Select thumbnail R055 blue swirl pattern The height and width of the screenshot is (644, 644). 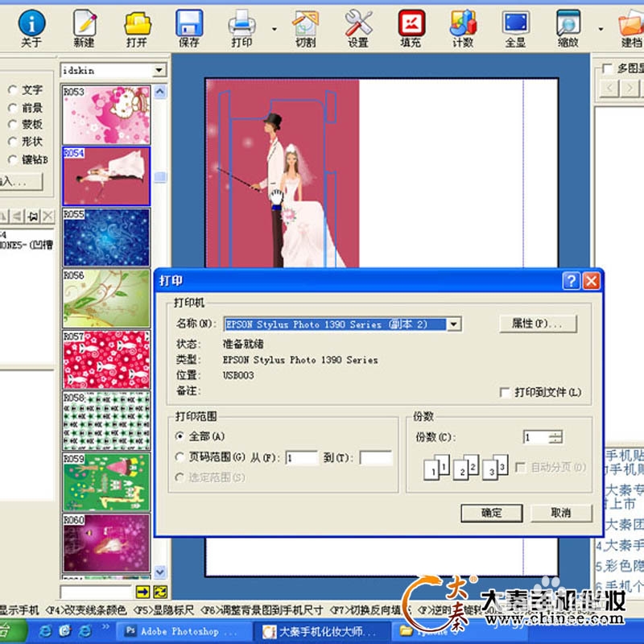coord(106,237)
